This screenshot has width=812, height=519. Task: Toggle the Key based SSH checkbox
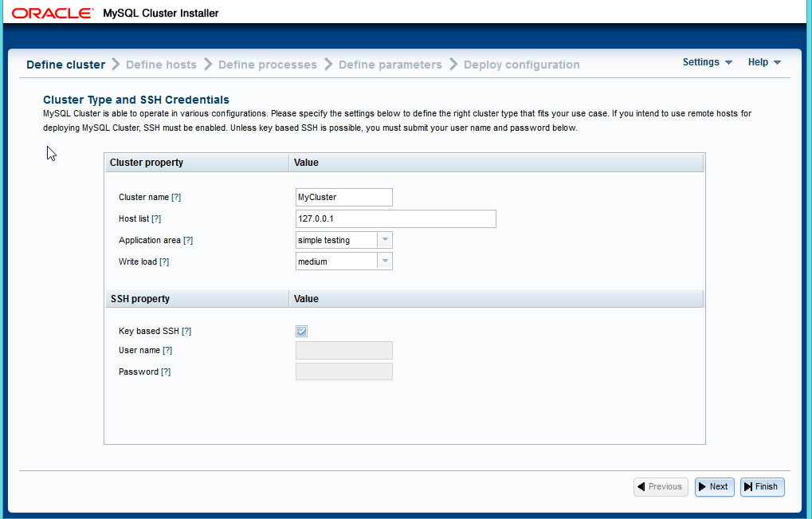[x=301, y=331]
